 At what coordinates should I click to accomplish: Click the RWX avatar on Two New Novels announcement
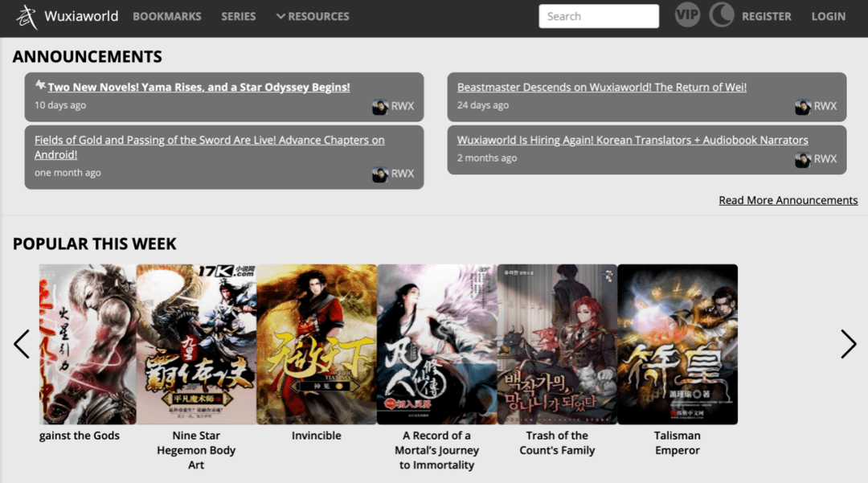point(379,106)
